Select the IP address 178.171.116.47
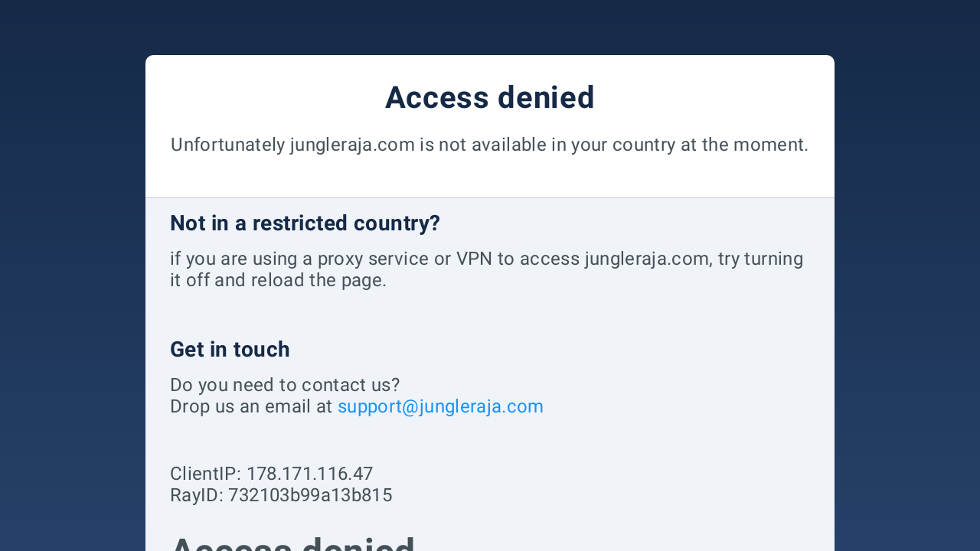This screenshot has width=980, height=551. point(309,474)
